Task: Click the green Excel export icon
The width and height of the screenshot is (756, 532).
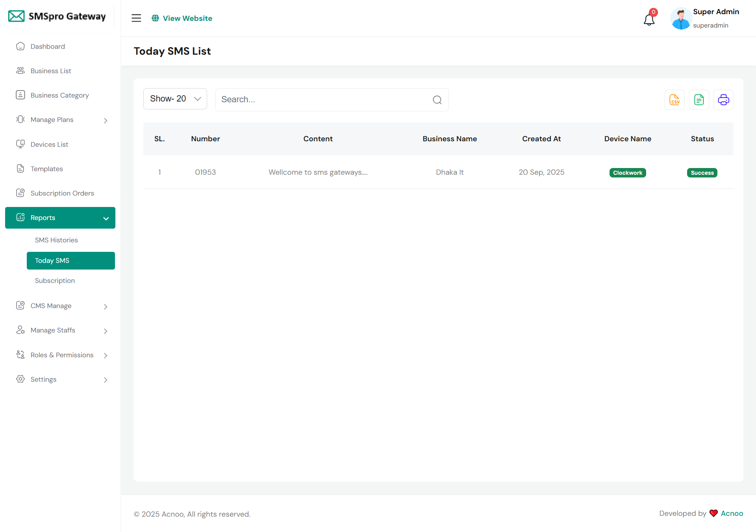Action: [x=699, y=100]
